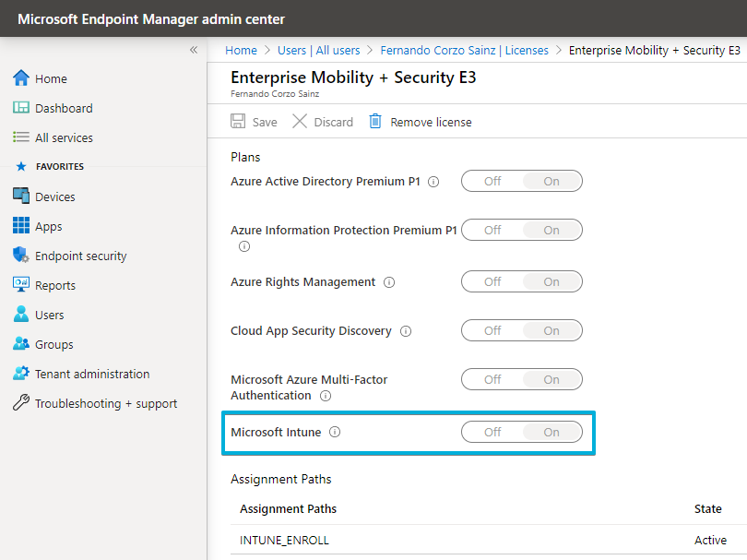Turn Off Cloud App Security Discovery
This screenshot has width=747, height=560.
click(x=492, y=331)
